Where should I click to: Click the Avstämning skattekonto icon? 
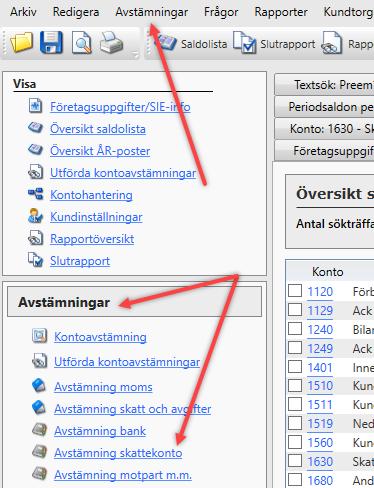coord(39,451)
